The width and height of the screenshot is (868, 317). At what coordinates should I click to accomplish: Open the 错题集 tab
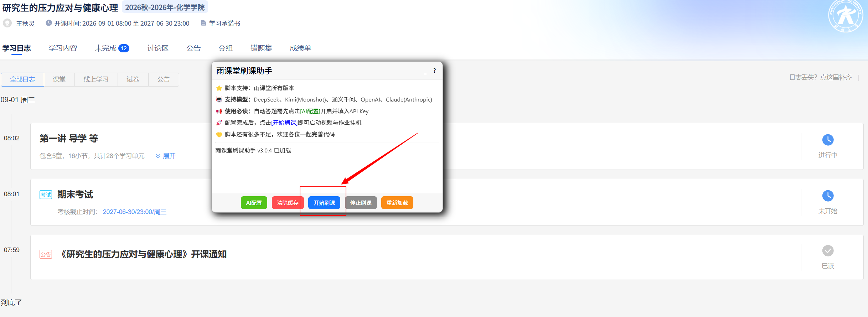pyautogui.click(x=261, y=48)
